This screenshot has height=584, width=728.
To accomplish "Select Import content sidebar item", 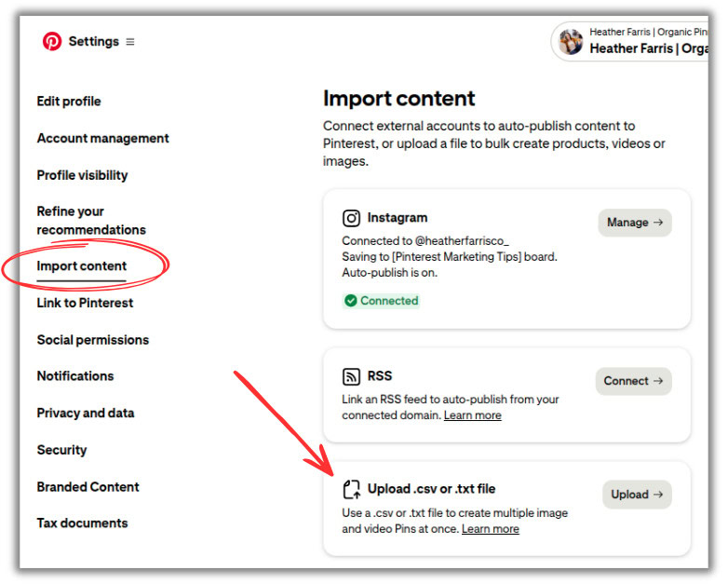I will [82, 266].
